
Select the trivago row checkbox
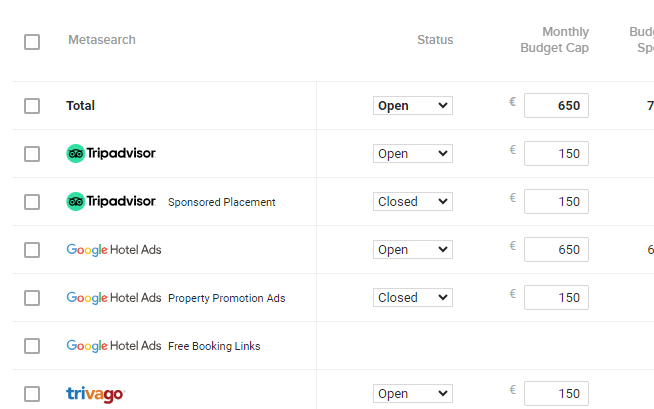pyautogui.click(x=32, y=394)
